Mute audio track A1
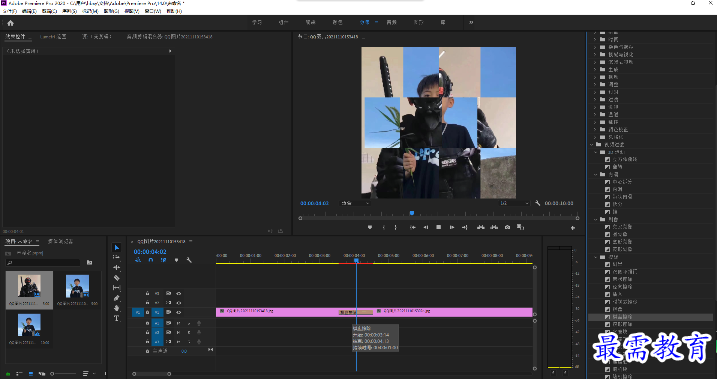 (179, 323)
